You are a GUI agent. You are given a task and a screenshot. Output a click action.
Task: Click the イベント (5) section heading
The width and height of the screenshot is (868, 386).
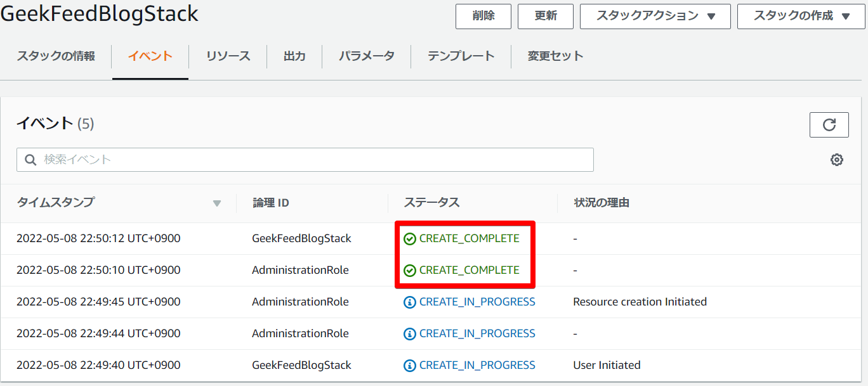(x=55, y=124)
